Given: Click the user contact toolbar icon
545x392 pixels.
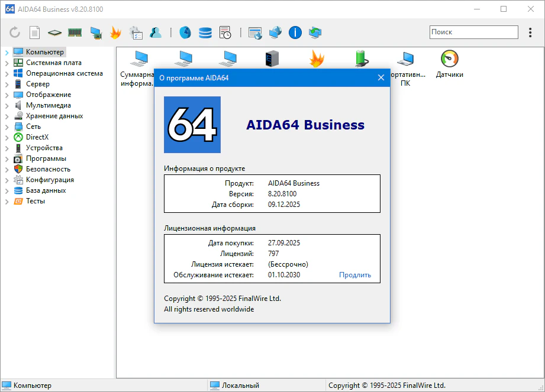Looking at the screenshot, I should tap(156, 33).
